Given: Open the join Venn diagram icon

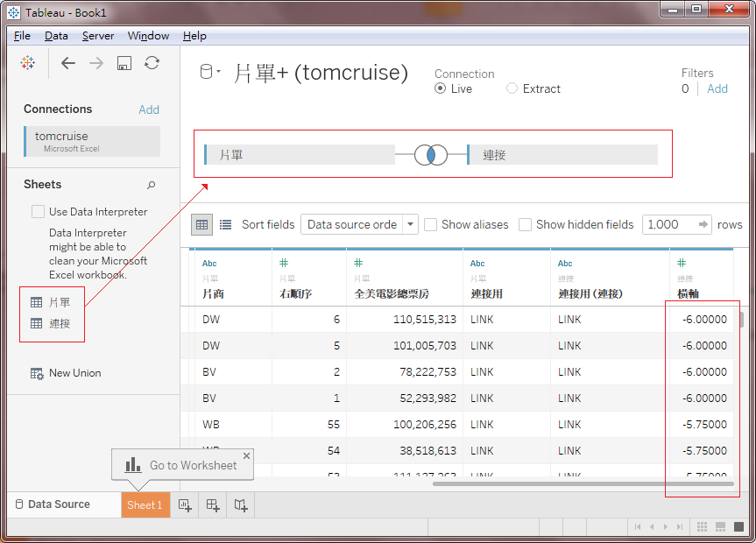Looking at the screenshot, I should pyautogui.click(x=431, y=155).
